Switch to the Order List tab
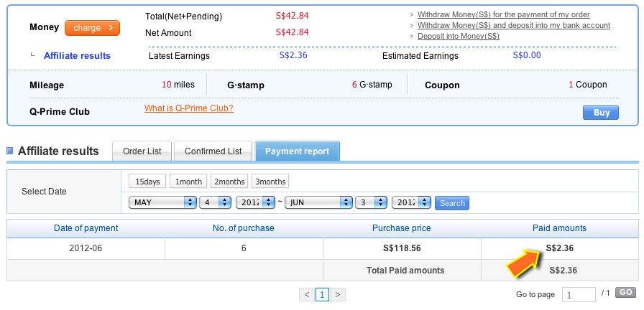644x310 pixels. click(142, 151)
